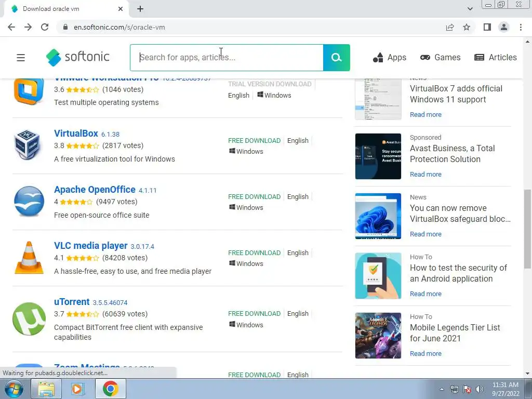Click the scrollbar down arrow

tap(527, 374)
